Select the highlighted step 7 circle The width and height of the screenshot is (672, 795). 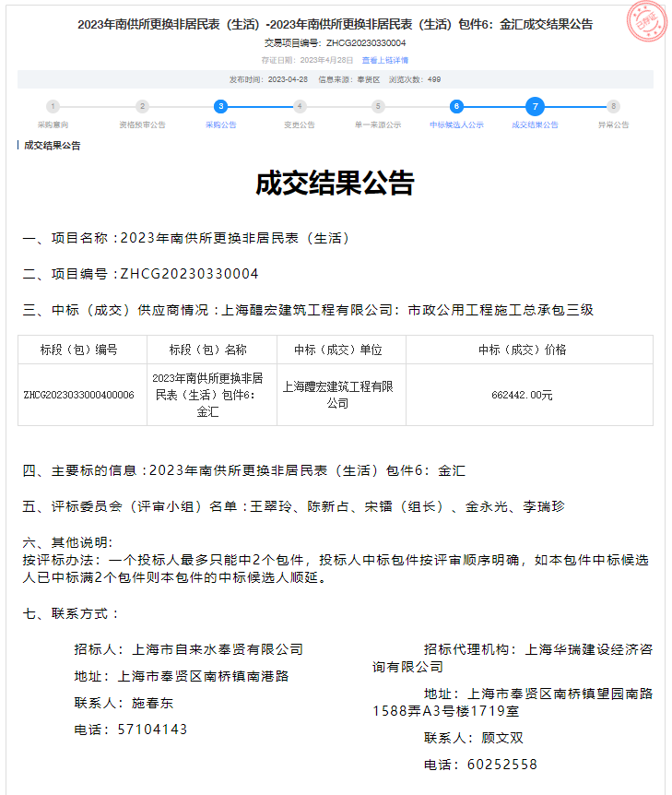tap(535, 107)
